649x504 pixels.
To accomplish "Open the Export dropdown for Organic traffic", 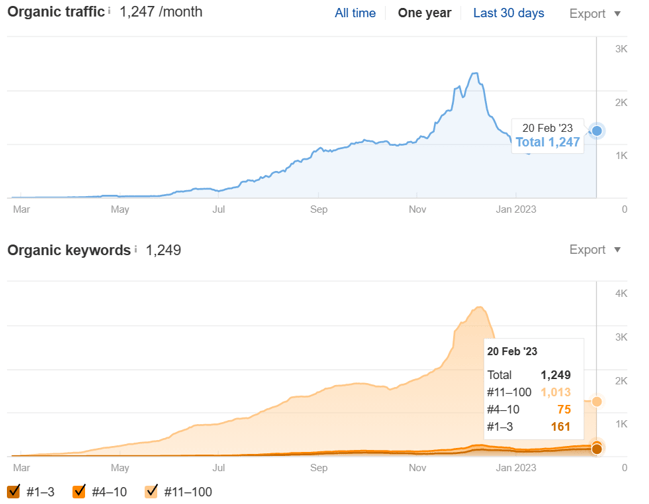I will 594,14.
